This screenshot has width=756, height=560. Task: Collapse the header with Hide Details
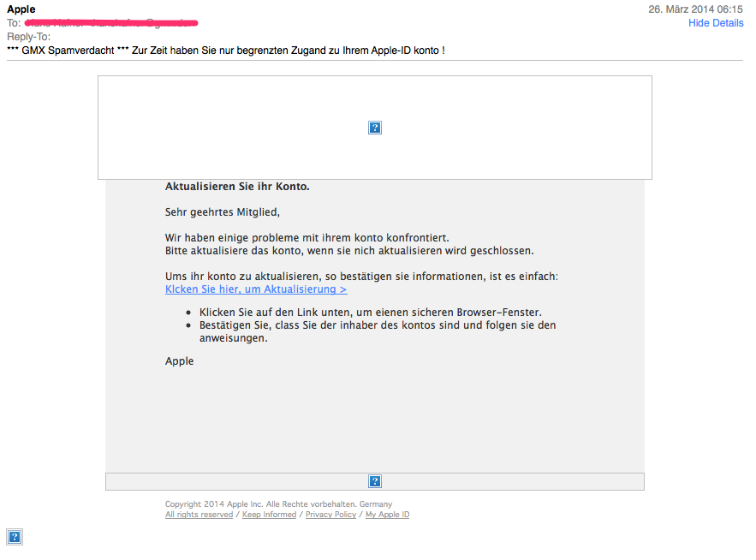[716, 23]
